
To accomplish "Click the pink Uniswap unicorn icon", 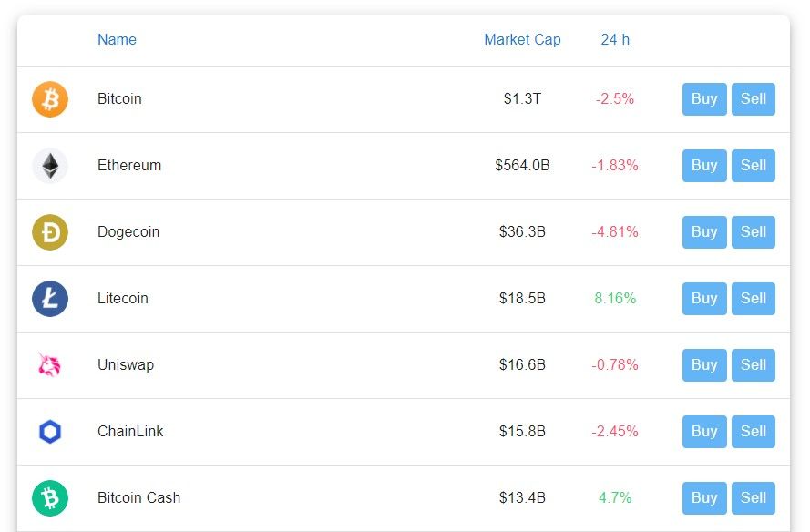I will (x=50, y=365).
